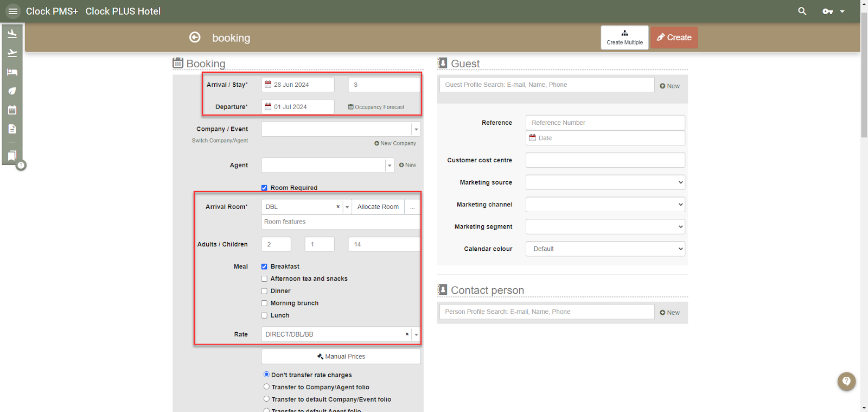868x412 pixels.
Task: Open the bed rooms icon in sidebar
Action: (12, 72)
